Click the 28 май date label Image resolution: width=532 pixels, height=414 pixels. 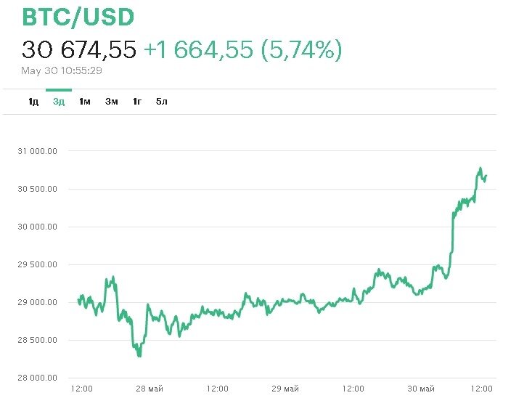tap(150, 389)
